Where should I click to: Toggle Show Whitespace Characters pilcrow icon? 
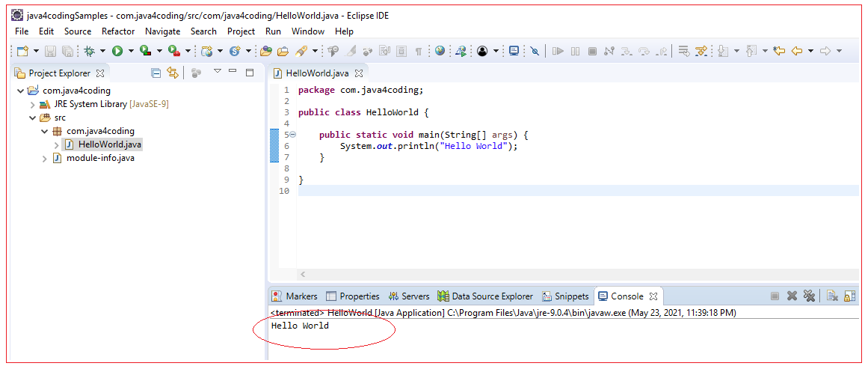point(419,51)
